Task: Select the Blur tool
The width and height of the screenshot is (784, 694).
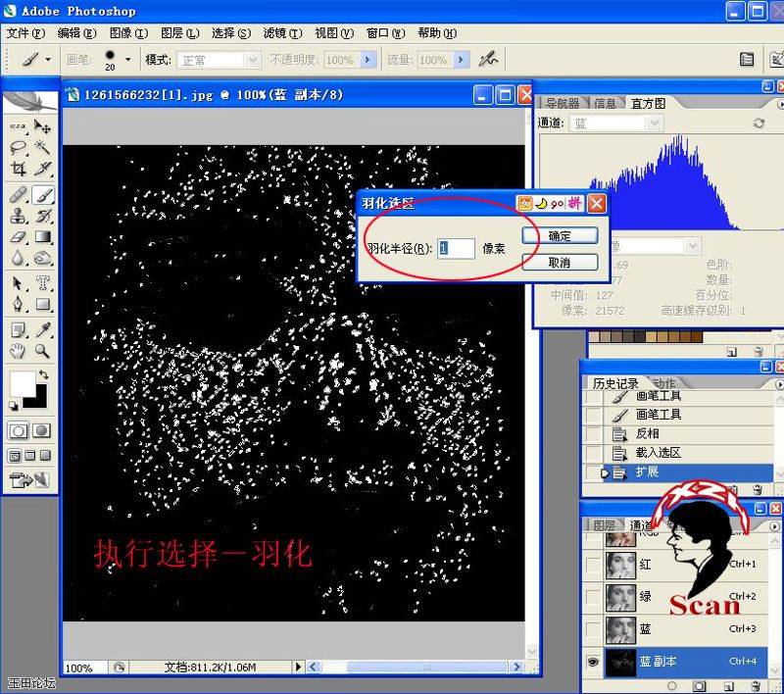Action: click(x=18, y=258)
